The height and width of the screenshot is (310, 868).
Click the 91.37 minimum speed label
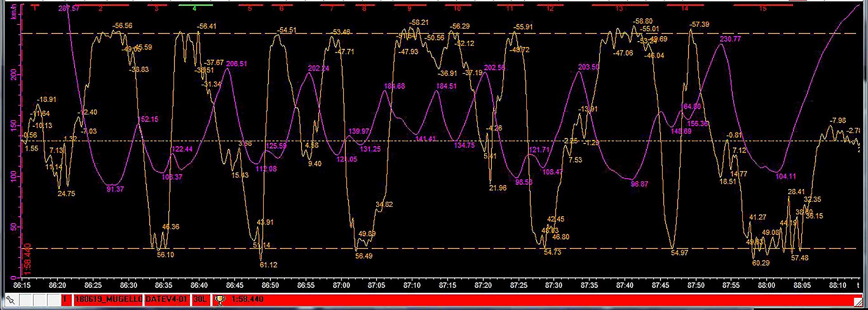[x=115, y=189]
